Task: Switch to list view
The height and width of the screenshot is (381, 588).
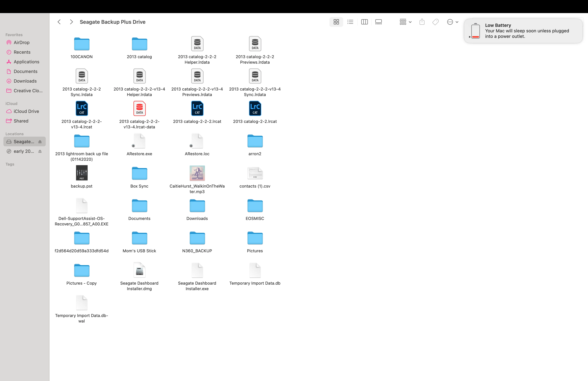Action: (350, 22)
